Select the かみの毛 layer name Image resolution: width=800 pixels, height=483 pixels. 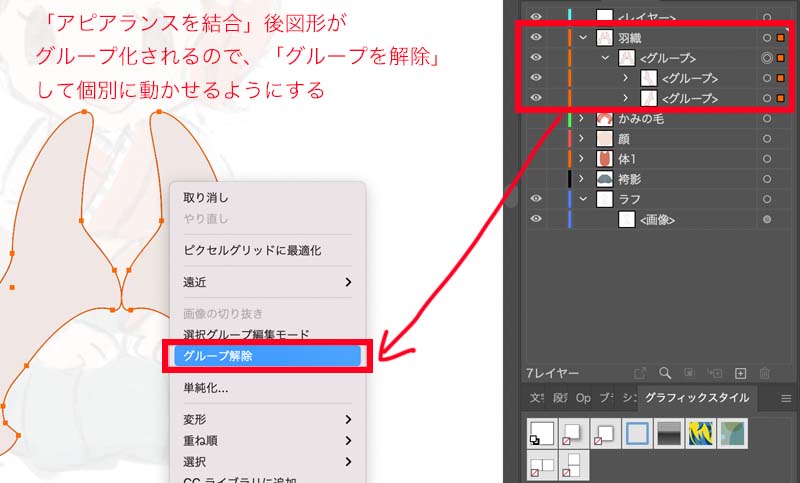click(x=641, y=119)
